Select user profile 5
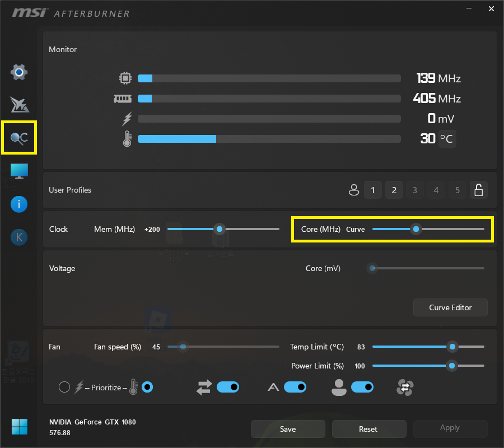 pos(458,190)
